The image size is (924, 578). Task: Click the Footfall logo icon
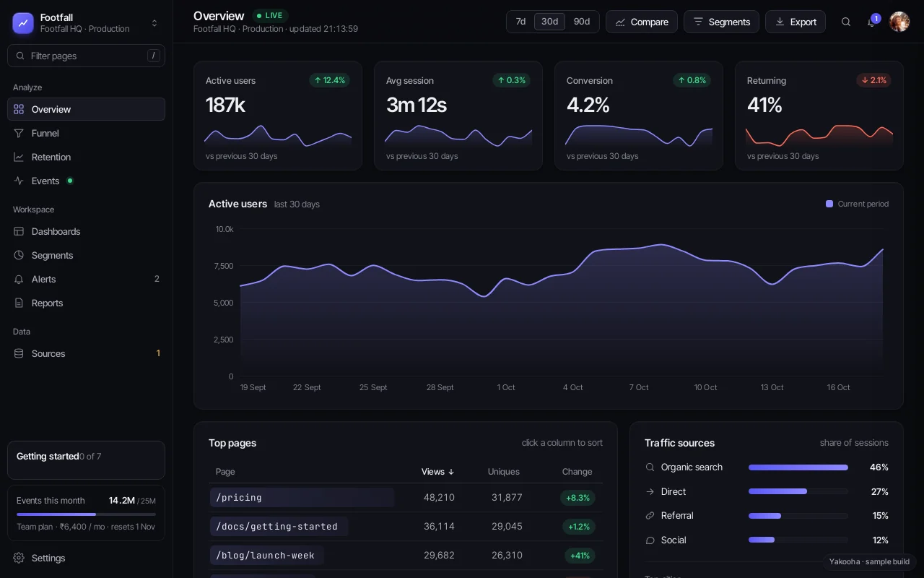[x=23, y=23]
